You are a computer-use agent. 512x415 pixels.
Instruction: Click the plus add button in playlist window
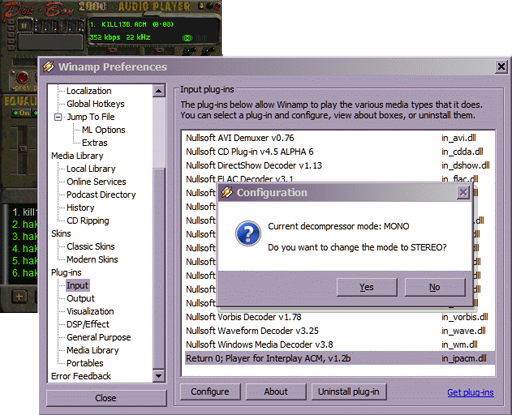point(19,296)
